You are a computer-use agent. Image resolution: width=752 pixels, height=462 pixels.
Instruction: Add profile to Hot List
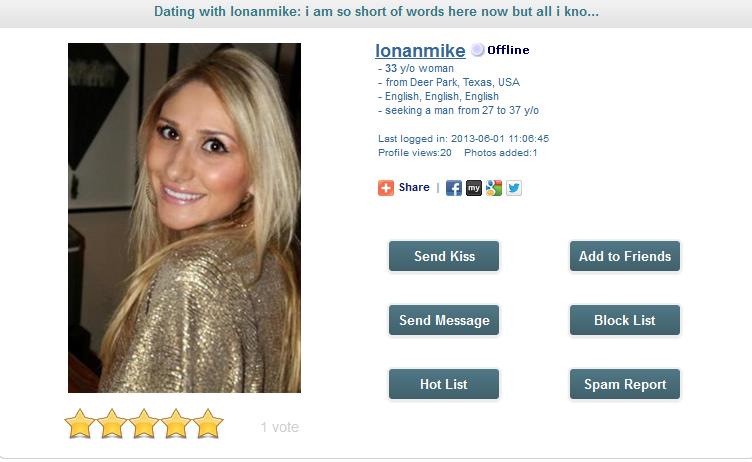444,384
